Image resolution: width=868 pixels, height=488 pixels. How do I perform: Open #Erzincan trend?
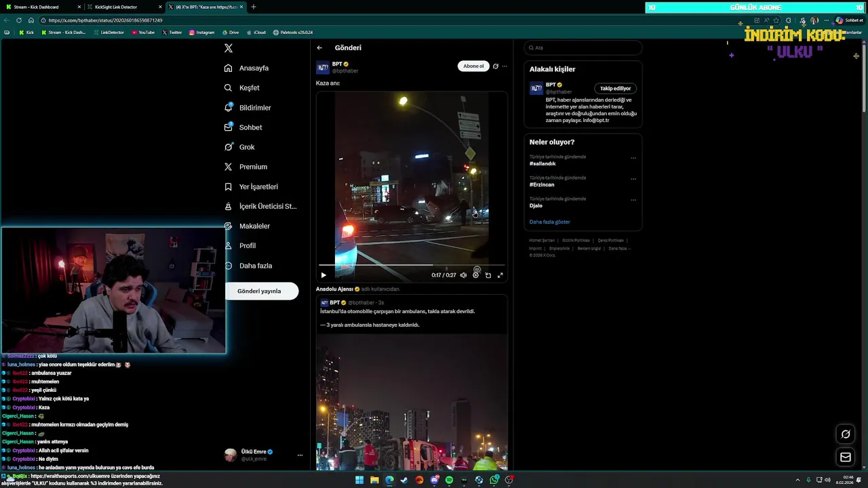coord(542,184)
